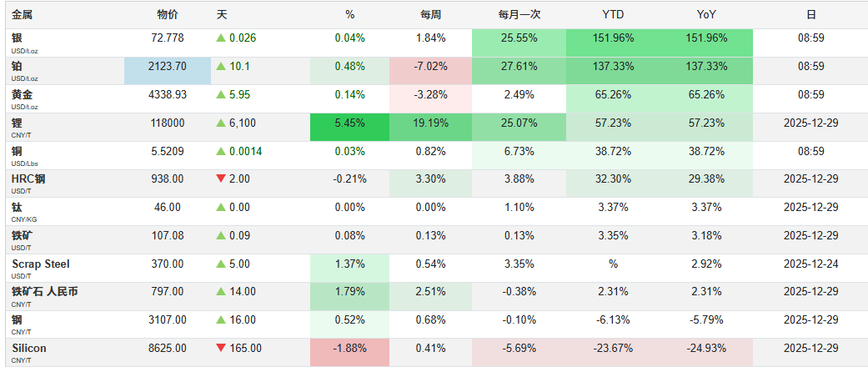Open the HRC钢 commodity link
Image resolution: width=868 pixels, height=367 pixels.
tap(29, 178)
